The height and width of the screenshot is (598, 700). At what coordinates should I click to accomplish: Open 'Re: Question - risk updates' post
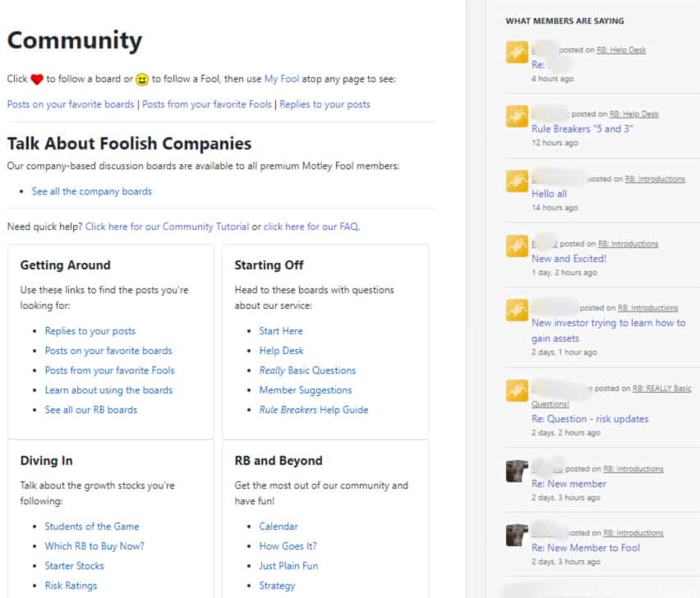tap(590, 419)
